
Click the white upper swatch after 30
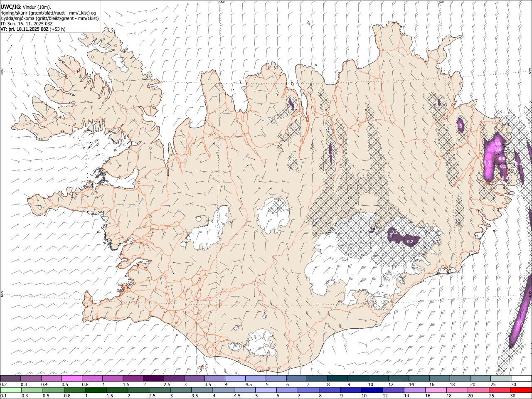(x=522, y=378)
